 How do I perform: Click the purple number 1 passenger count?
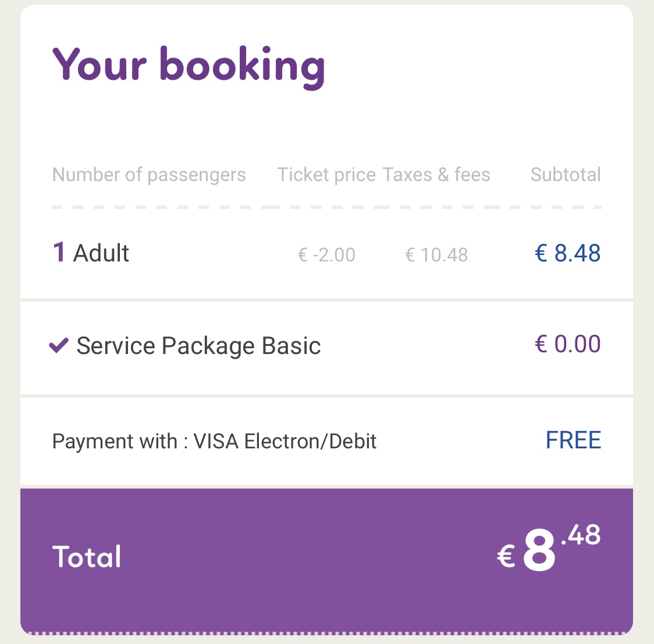tap(59, 252)
